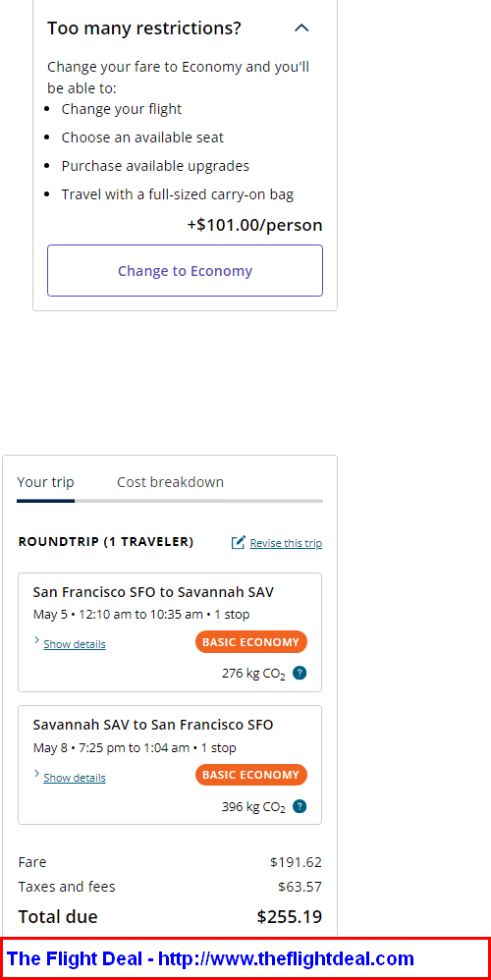Image resolution: width=491 pixels, height=980 pixels.
Task: Open the help icon next to 396 kg CO2
Action: tap(300, 806)
